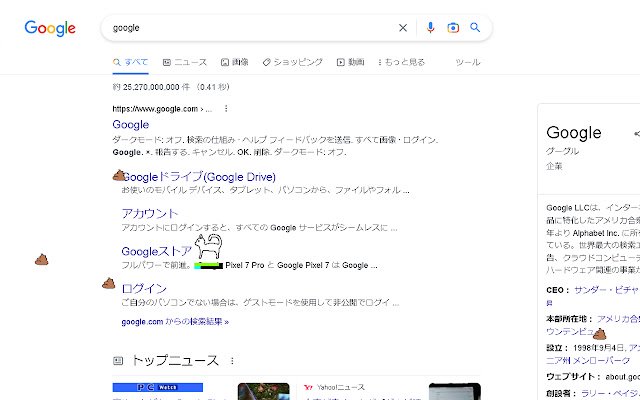Click the poop emoji on Googleドライブ title

click(x=119, y=175)
